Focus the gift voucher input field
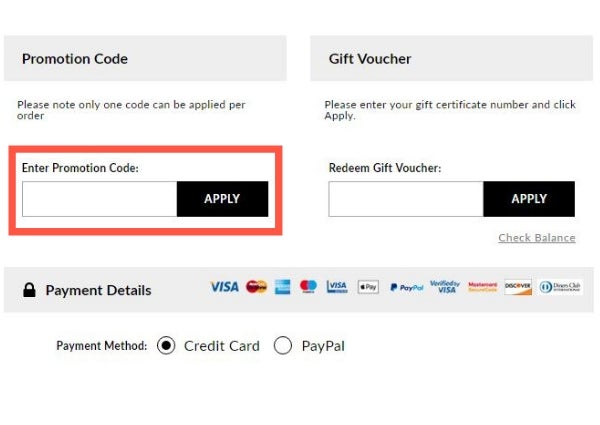This screenshot has width=600, height=425. [x=406, y=199]
